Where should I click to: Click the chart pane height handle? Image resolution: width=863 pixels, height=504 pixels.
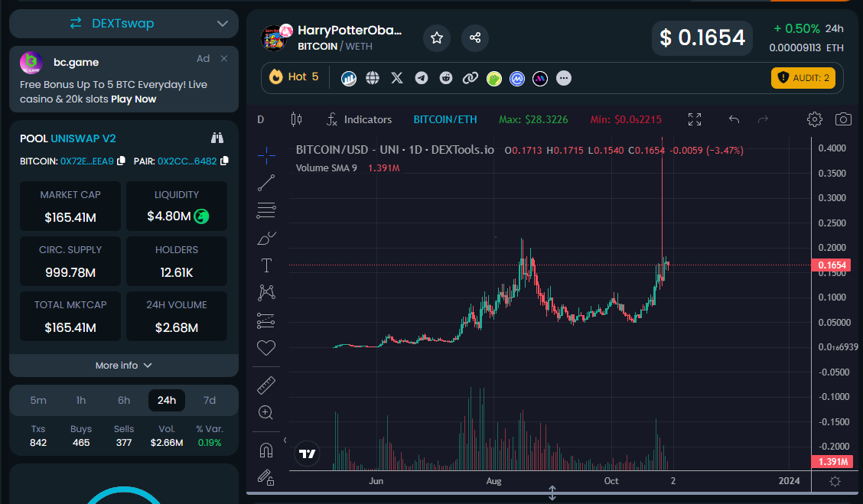[x=552, y=493]
